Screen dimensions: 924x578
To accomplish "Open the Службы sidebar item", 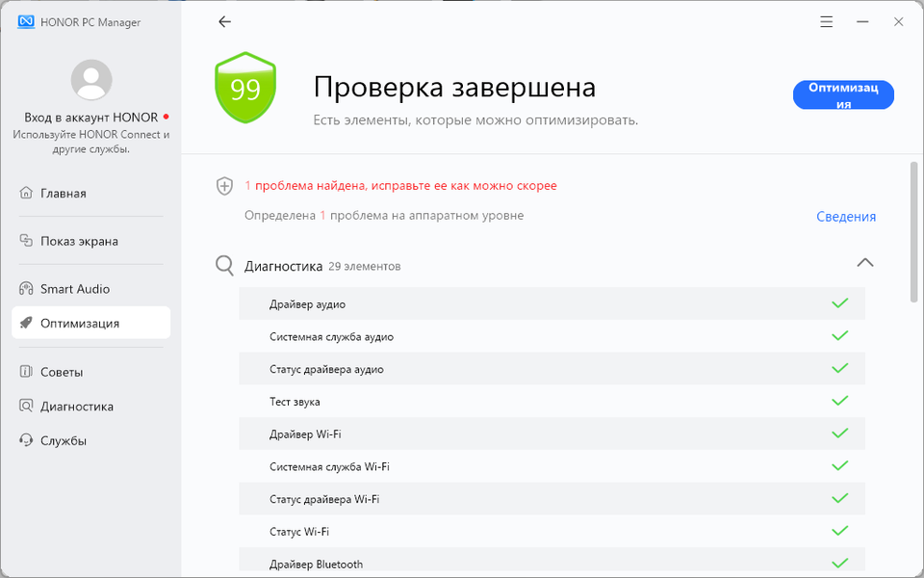I will [91, 440].
